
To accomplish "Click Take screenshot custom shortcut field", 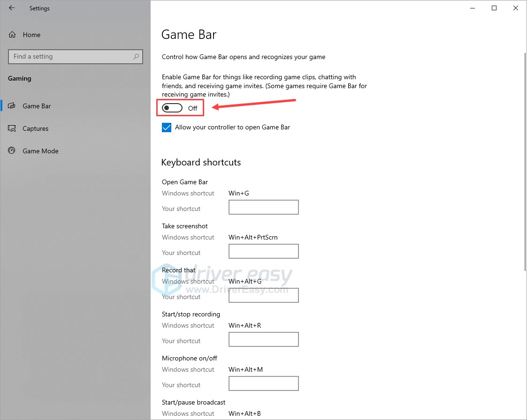I will tap(263, 251).
